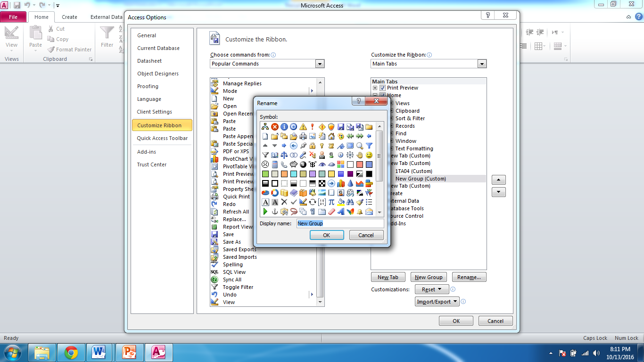Open the Windows Start menu
This screenshot has height=362, width=644.
tap(13, 353)
